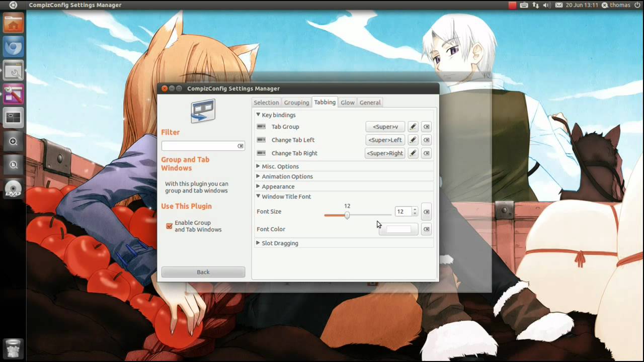
Task: Click the Group and Tab Windows plugin icon
Action: tap(203, 111)
